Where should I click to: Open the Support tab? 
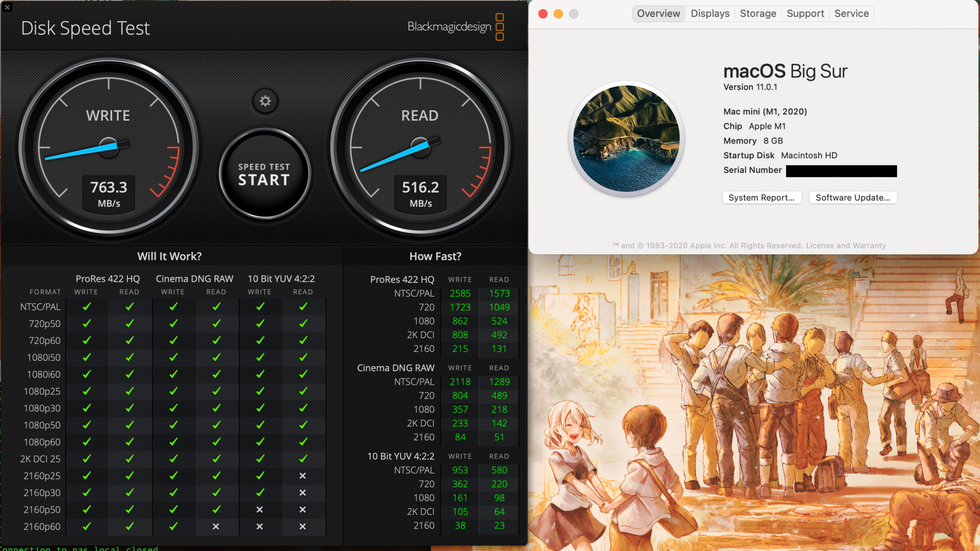click(x=805, y=14)
